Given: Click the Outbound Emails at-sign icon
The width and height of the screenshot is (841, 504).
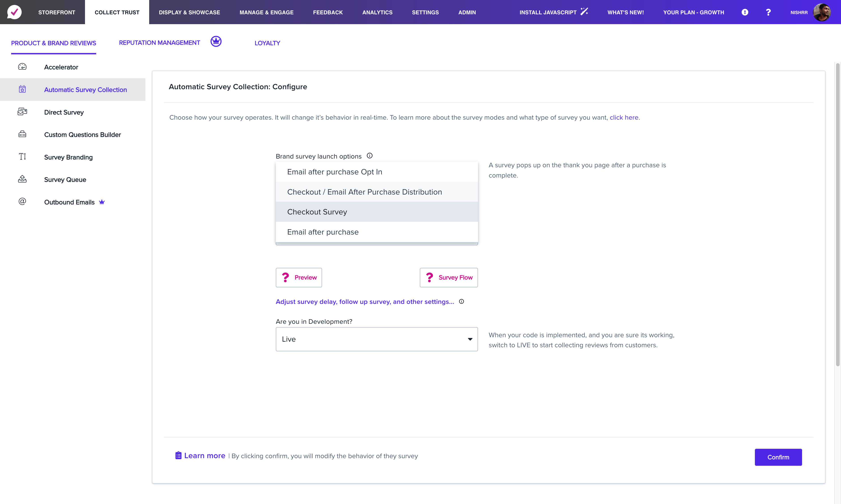Looking at the screenshot, I should (22, 201).
